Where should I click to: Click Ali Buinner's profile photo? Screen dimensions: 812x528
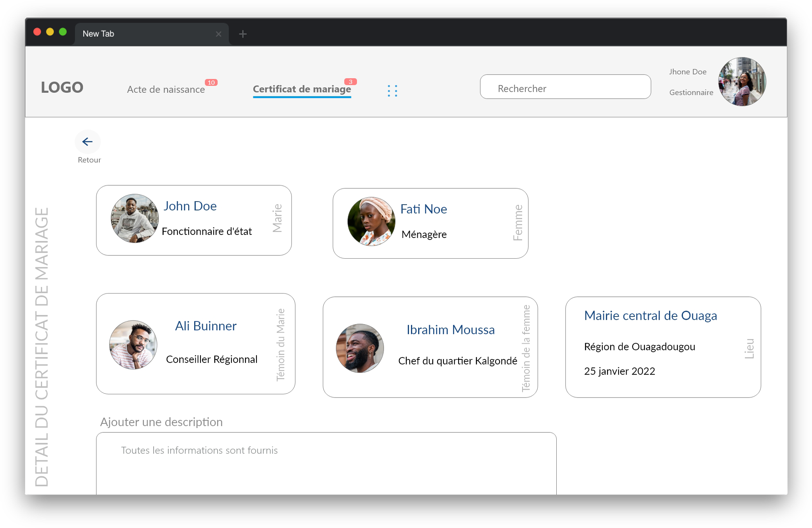tap(133, 344)
